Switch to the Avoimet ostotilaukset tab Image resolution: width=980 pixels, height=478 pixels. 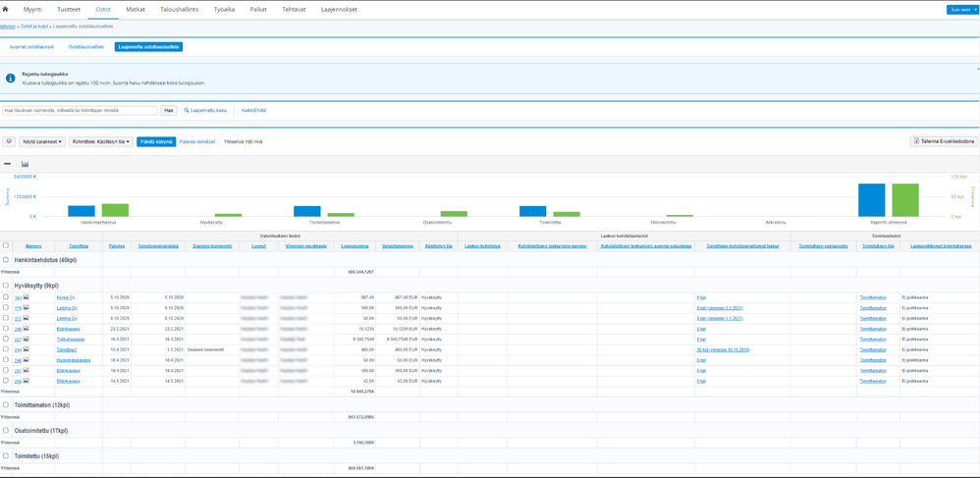pyautogui.click(x=31, y=47)
